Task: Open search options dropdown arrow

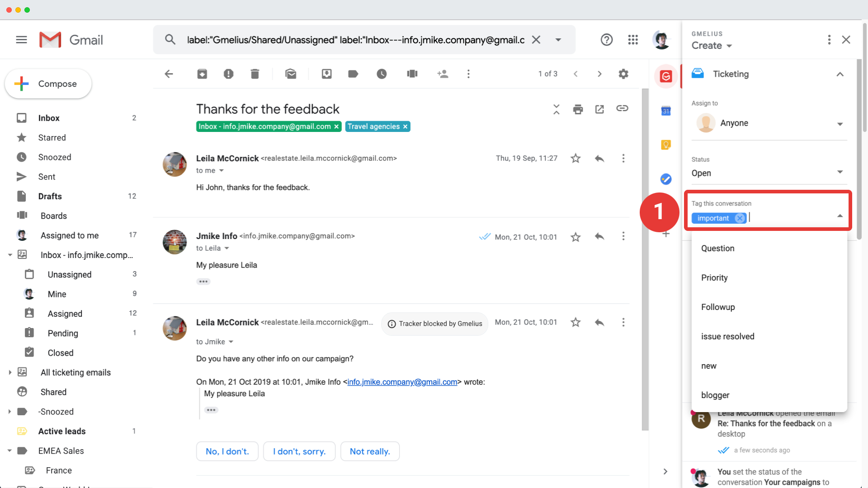Action: 558,40
